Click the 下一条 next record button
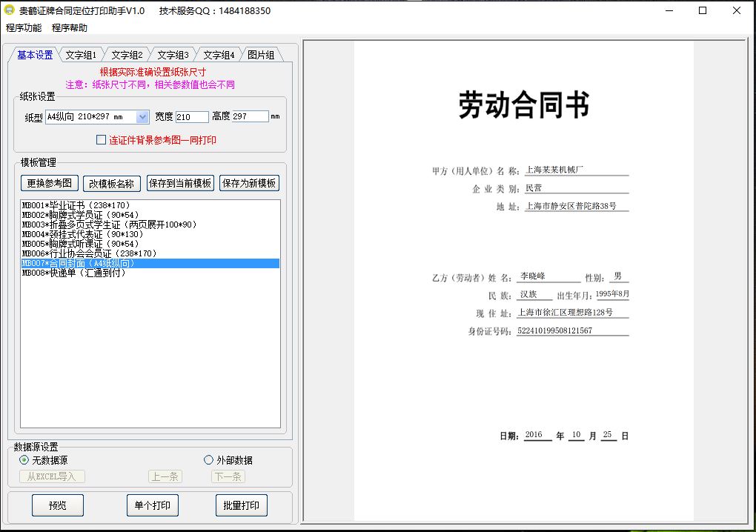The height and width of the screenshot is (532, 756). [x=228, y=476]
